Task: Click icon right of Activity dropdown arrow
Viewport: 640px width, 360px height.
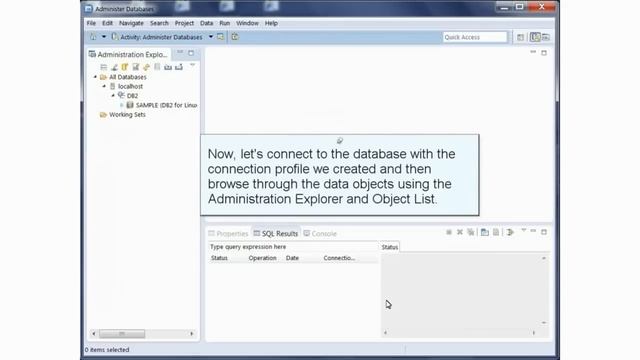Action: pos(220,37)
